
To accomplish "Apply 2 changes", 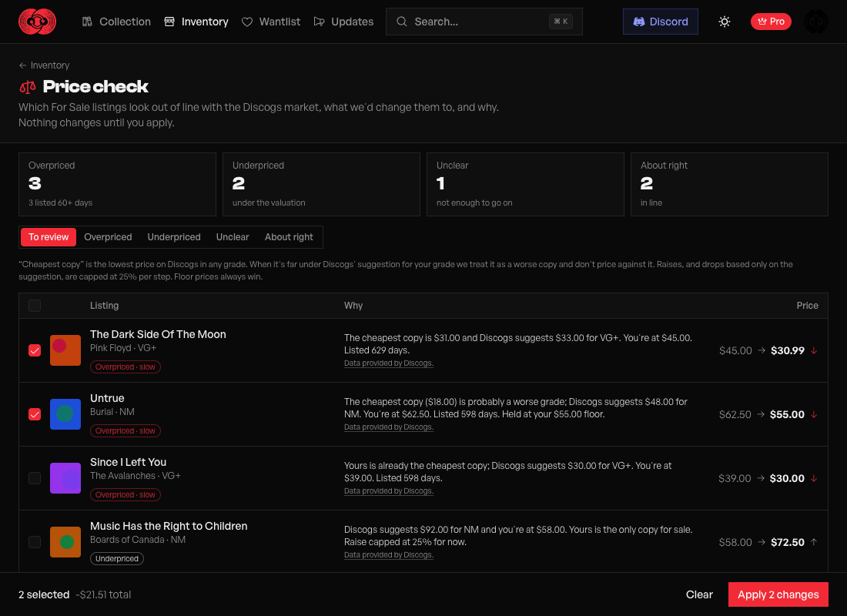I will point(778,594).
